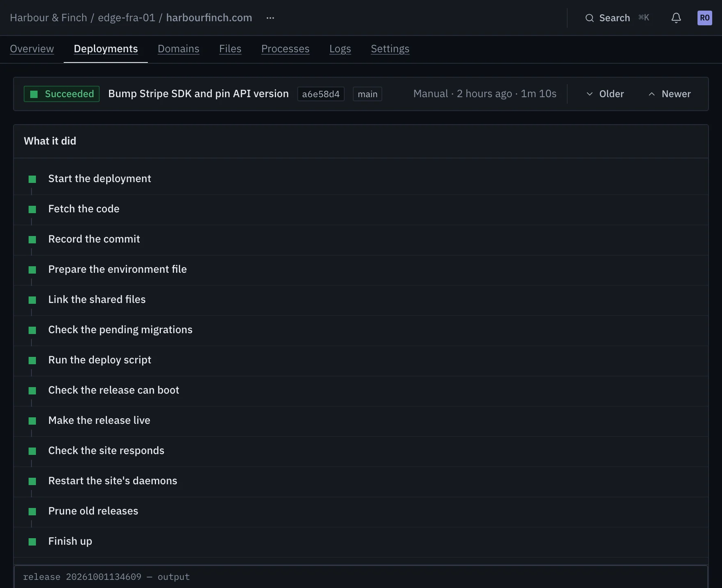Open the edge-fra-01 server breadcrumb
The width and height of the screenshot is (722, 588).
[x=127, y=18]
